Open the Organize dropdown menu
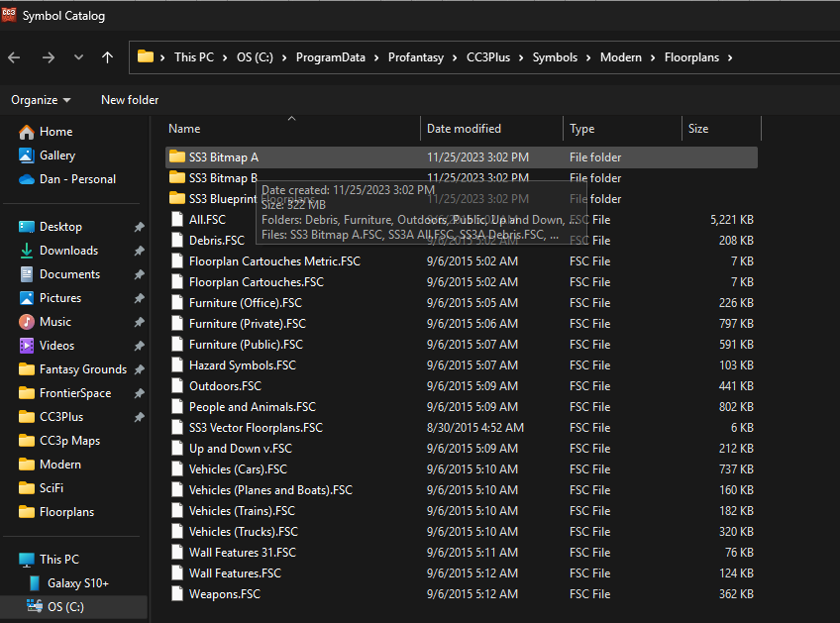The height and width of the screenshot is (623, 840). (41, 100)
